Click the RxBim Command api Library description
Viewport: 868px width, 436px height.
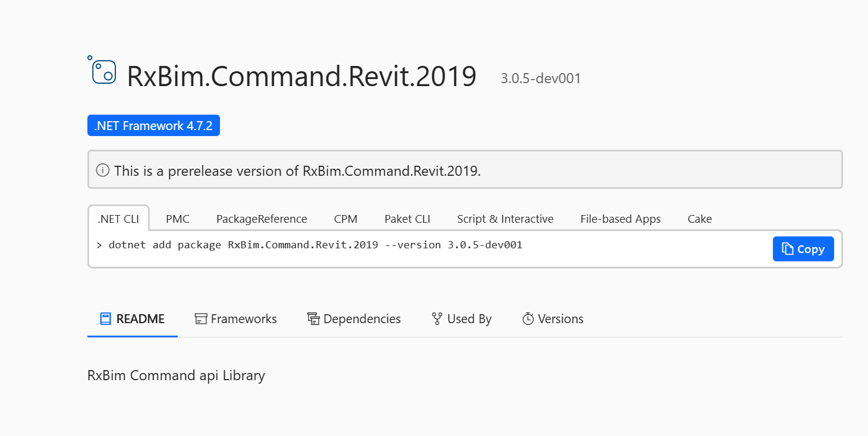point(176,375)
